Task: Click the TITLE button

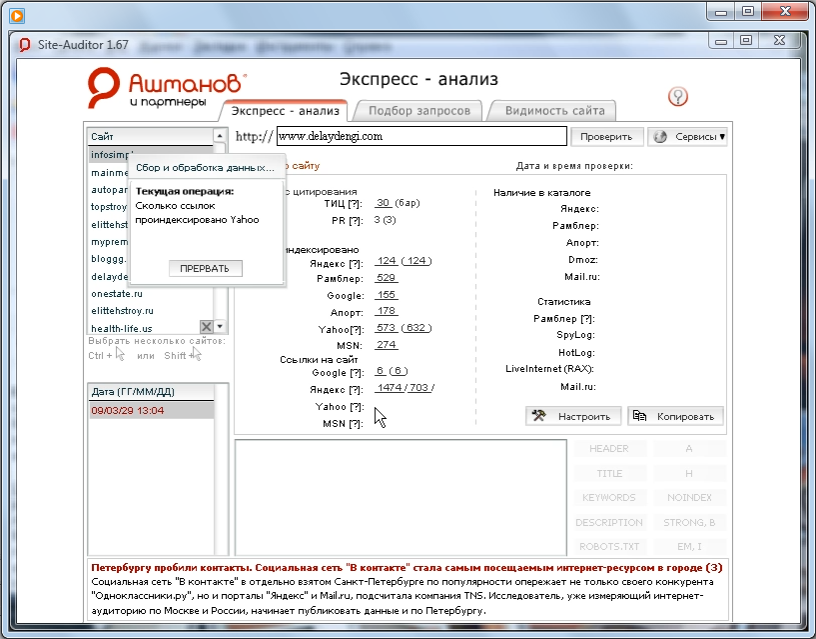Action: (x=609, y=474)
